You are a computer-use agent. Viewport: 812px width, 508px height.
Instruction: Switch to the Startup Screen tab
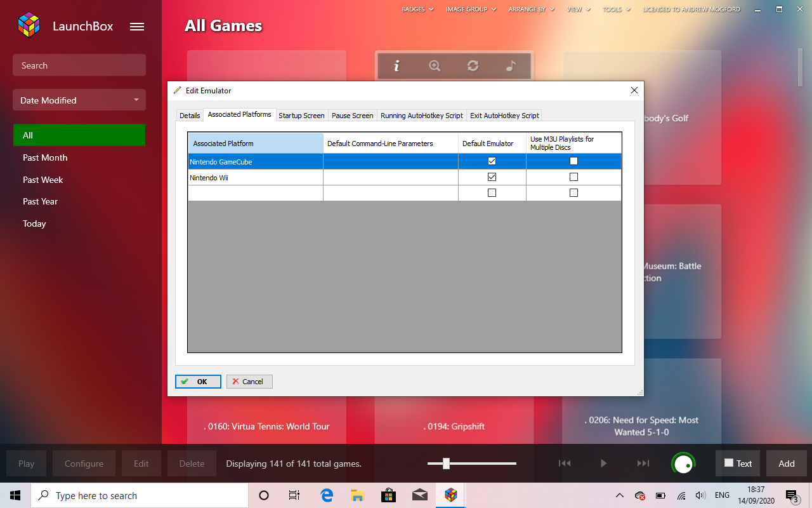tap(301, 116)
